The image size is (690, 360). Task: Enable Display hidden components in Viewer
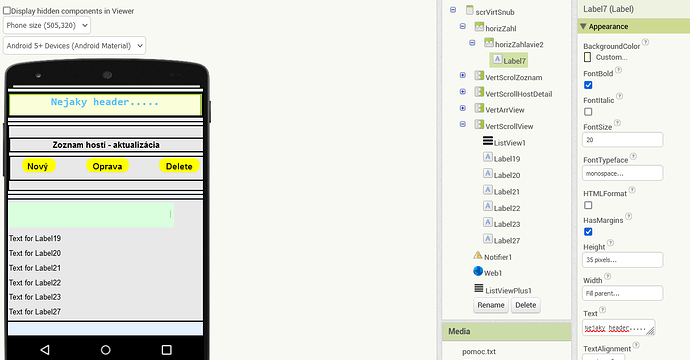pos(7,11)
